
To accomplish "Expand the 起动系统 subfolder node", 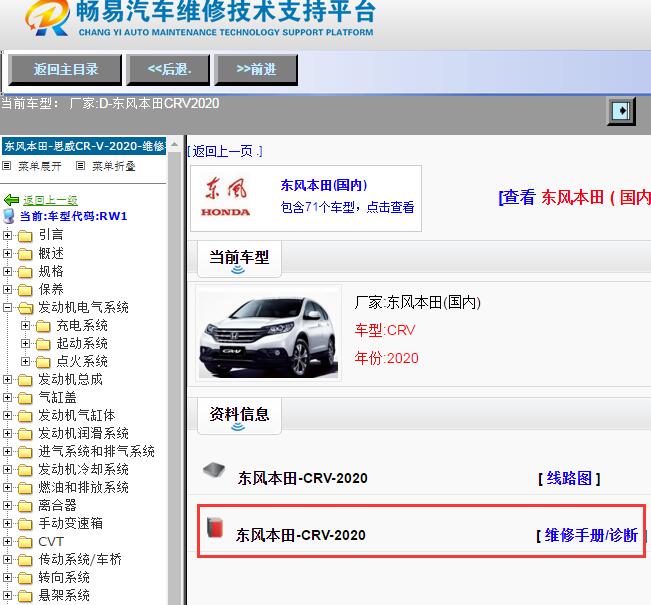I will (x=25, y=343).
